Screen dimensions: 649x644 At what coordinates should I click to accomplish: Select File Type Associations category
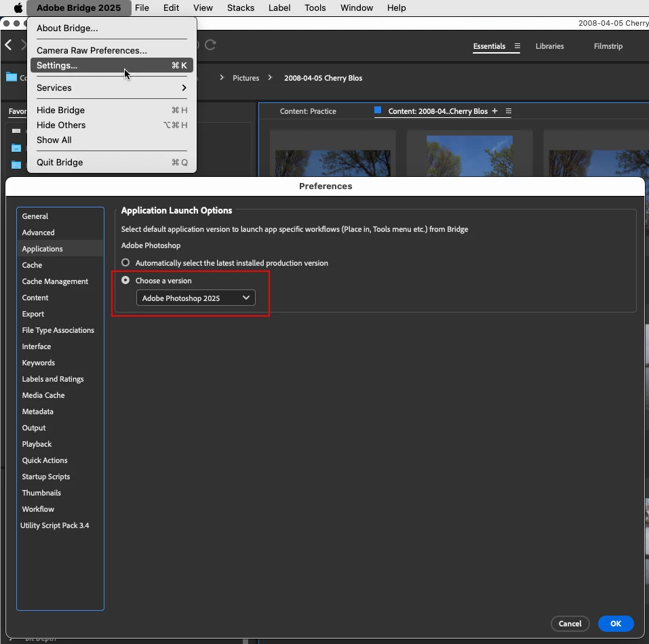tap(60, 330)
